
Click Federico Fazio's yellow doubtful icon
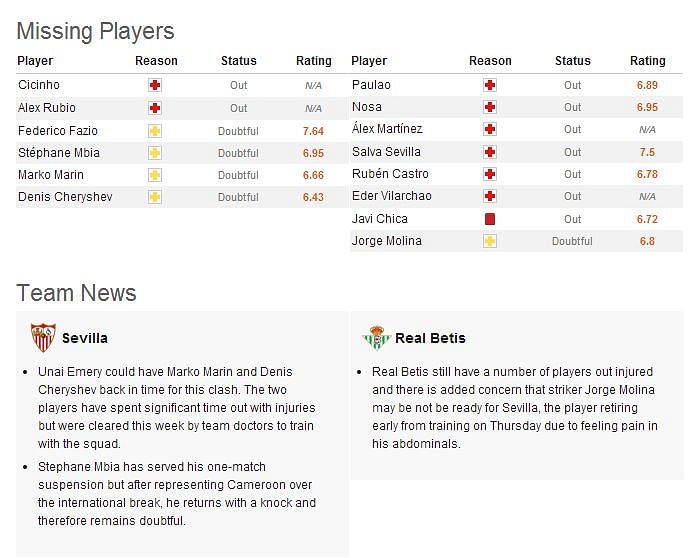(x=155, y=131)
